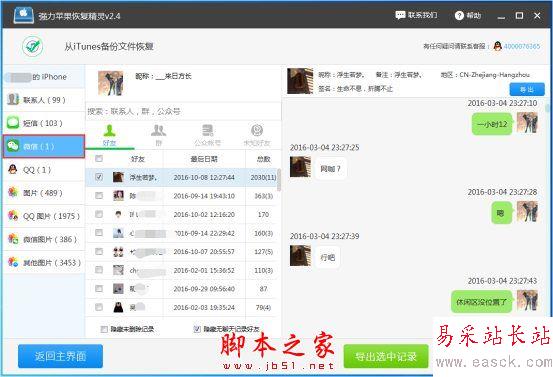Click the search field 联系人，群，公众号

(183, 111)
